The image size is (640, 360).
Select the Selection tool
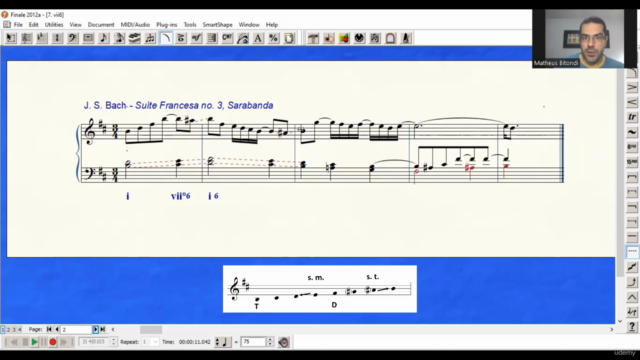[x=11, y=38]
